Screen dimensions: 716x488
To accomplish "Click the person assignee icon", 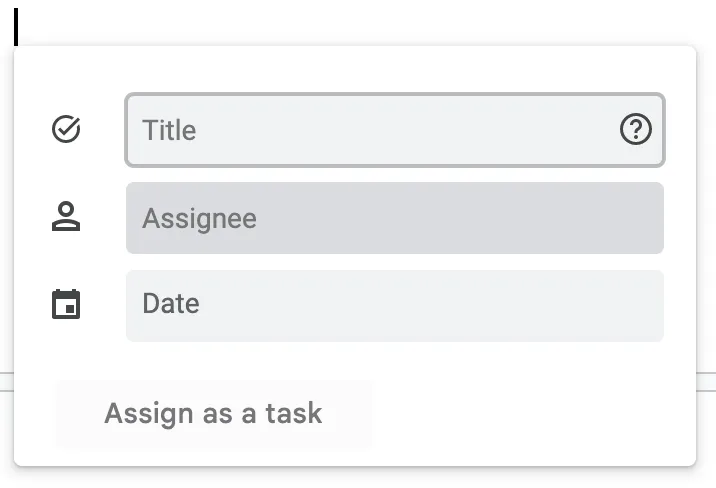I will pos(66,216).
